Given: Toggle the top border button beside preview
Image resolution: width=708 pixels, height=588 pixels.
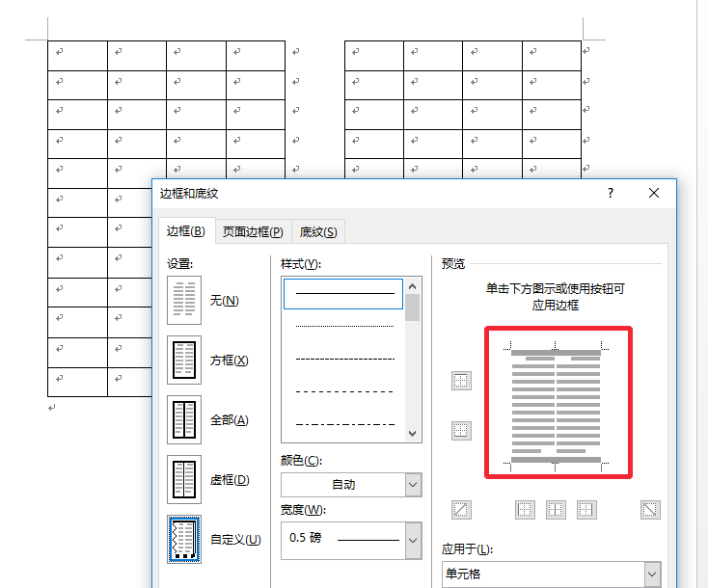Looking at the screenshot, I should tap(461, 381).
